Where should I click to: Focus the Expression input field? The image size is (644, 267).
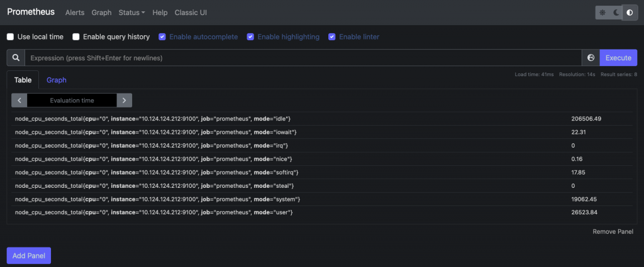(x=304, y=58)
